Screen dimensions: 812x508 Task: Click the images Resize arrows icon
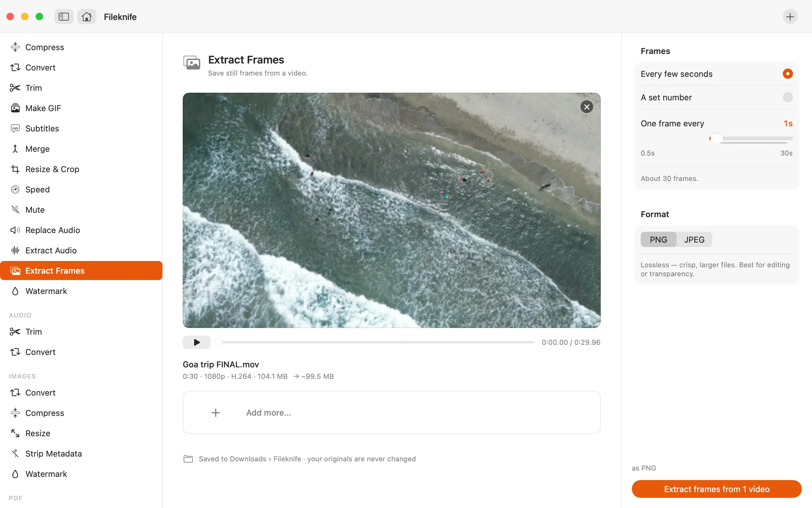click(15, 433)
